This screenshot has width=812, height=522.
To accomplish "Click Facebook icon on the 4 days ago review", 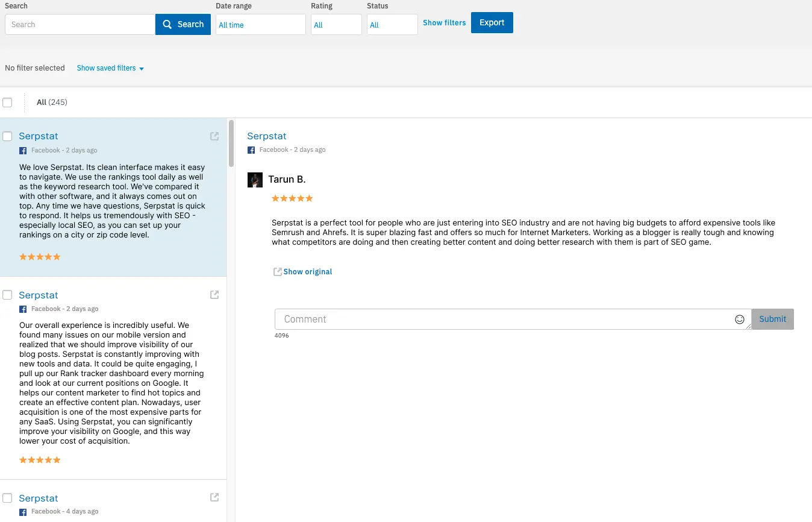I will [x=23, y=512].
